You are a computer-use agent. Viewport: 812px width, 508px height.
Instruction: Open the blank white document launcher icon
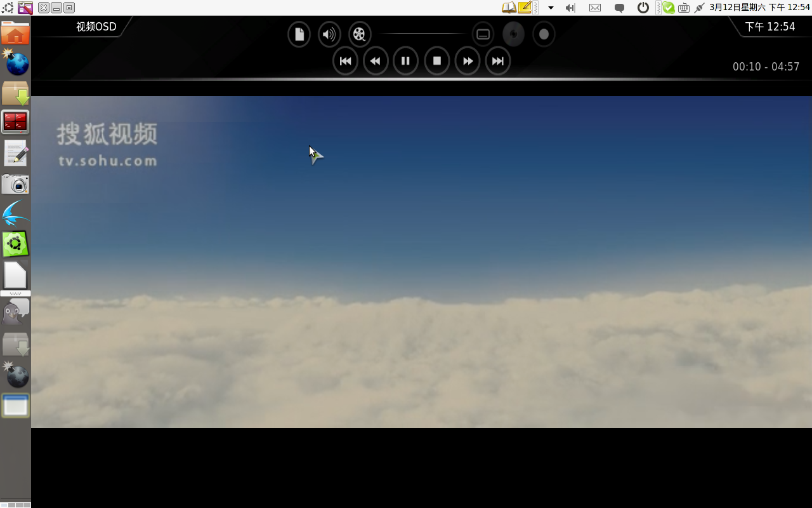pos(15,276)
